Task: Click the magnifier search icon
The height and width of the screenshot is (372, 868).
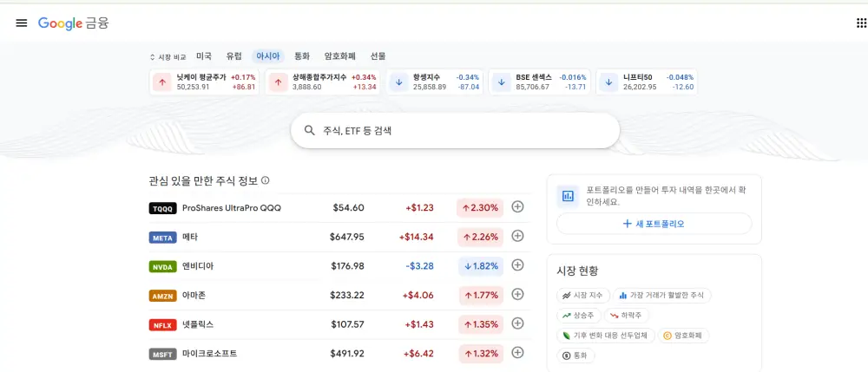Action: pyautogui.click(x=310, y=131)
